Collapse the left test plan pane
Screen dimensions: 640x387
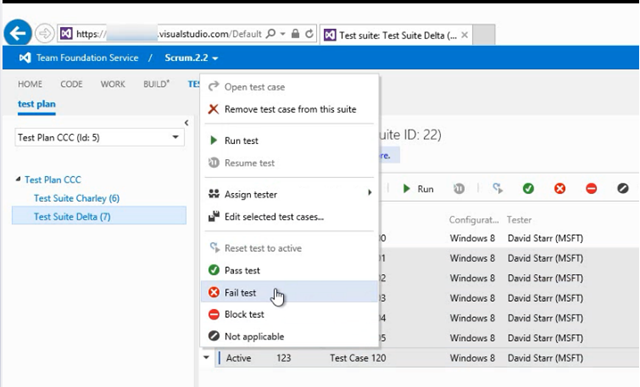tap(186, 122)
